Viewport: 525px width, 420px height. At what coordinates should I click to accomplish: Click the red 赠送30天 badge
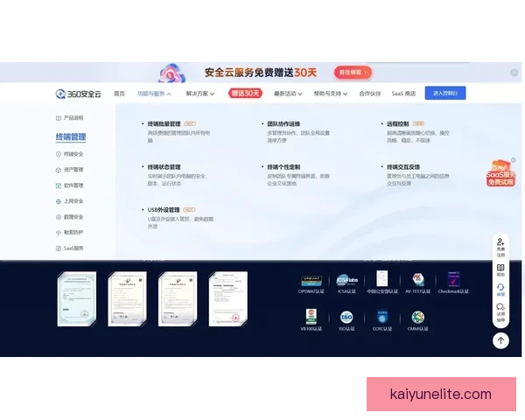click(245, 93)
